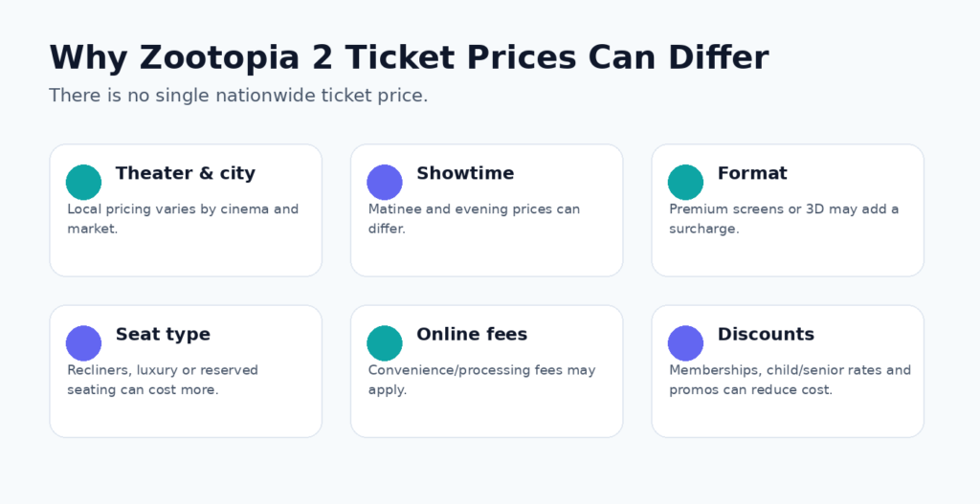Select the Theater & city heading
Image resolution: width=980 pixels, height=504 pixels.
click(186, 174)
